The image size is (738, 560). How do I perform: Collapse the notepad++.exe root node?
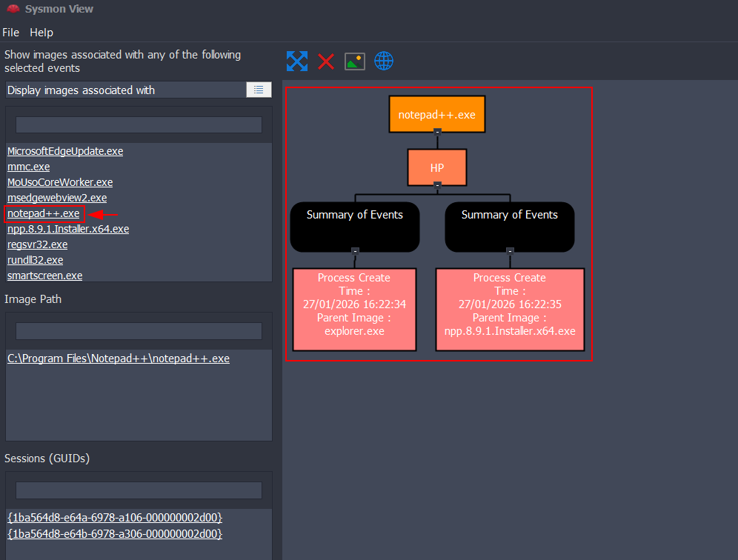coord(437,132)
